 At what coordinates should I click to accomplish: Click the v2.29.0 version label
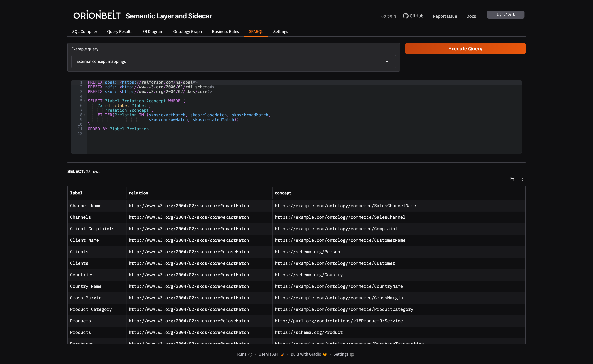(388, 17)
